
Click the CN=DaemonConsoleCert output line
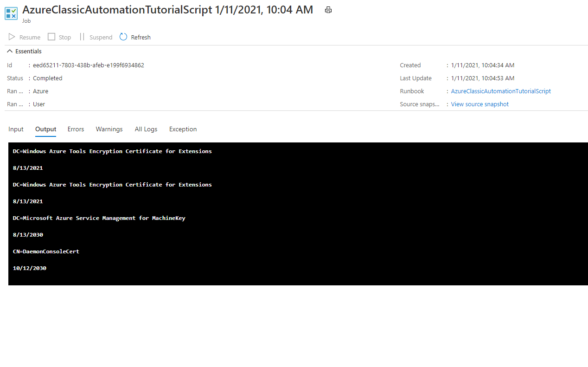46,251
